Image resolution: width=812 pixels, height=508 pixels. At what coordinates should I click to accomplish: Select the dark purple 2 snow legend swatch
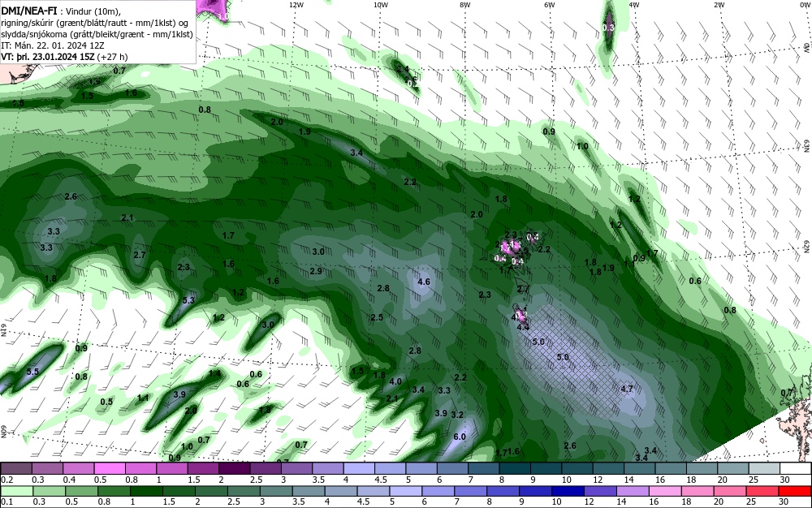(235, 469)
